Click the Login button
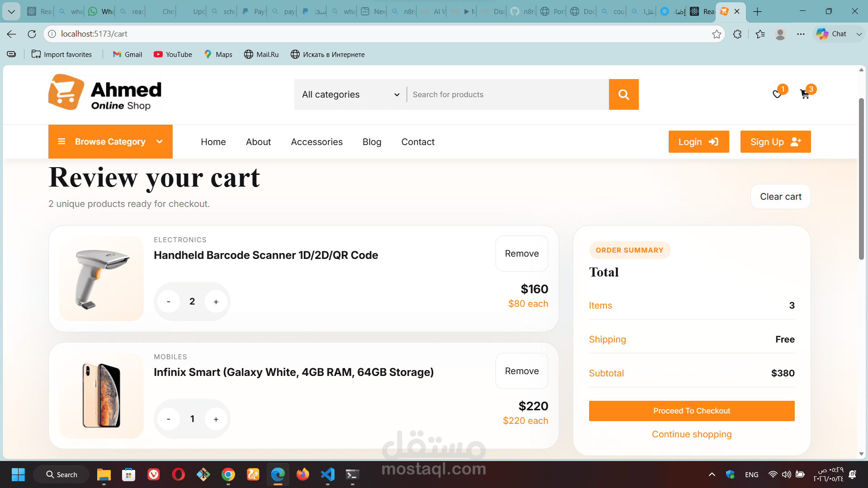Viewport: 868px width, 488px height. (698, 142)
